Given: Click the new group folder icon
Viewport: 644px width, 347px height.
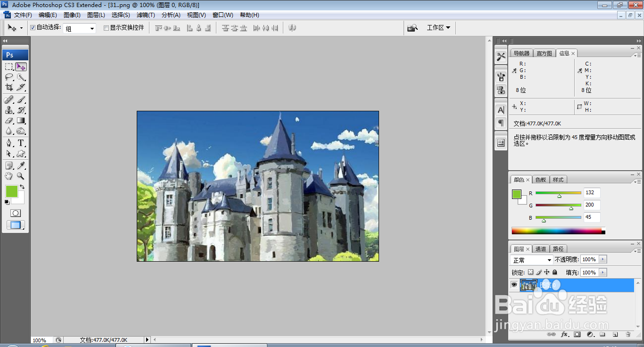Looking at the screenshot, I should pyautogui.click(x=603, y=334).
